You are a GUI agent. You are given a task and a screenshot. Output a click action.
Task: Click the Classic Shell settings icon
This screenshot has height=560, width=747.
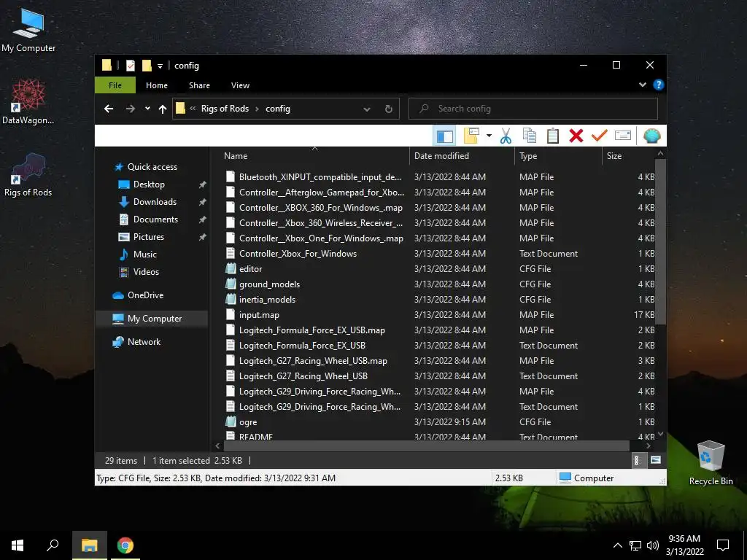[651, 136]
